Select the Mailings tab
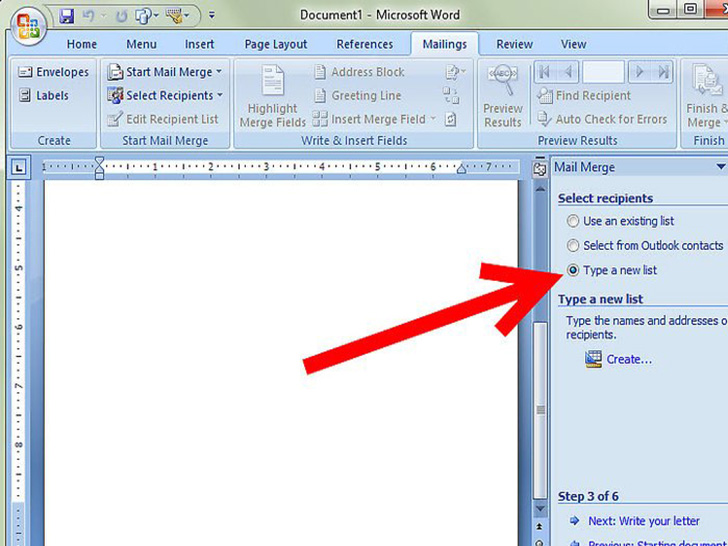 pyautogui.click(x=444, y=44)
